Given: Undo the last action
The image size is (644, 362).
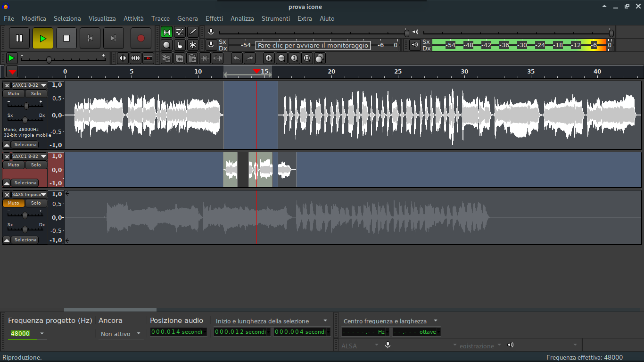Looking at the screenshot, I should pos(237,58).
